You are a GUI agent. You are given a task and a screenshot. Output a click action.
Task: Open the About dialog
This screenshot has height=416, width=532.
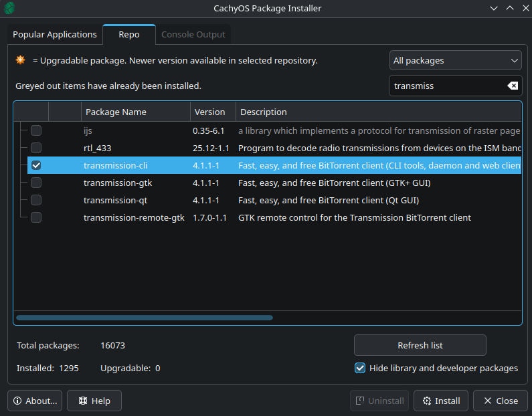[x=35, y=401]
